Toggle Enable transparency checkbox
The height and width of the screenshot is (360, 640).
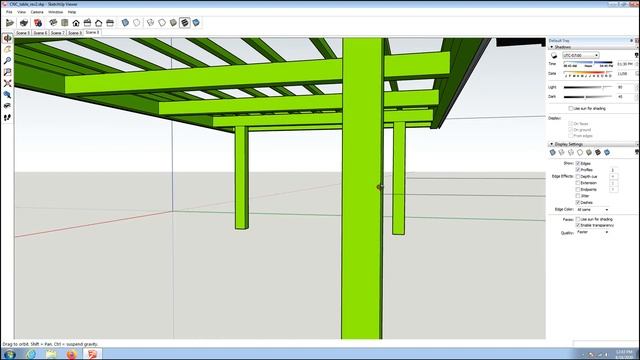pyautogui.click(x=578, y=225)
